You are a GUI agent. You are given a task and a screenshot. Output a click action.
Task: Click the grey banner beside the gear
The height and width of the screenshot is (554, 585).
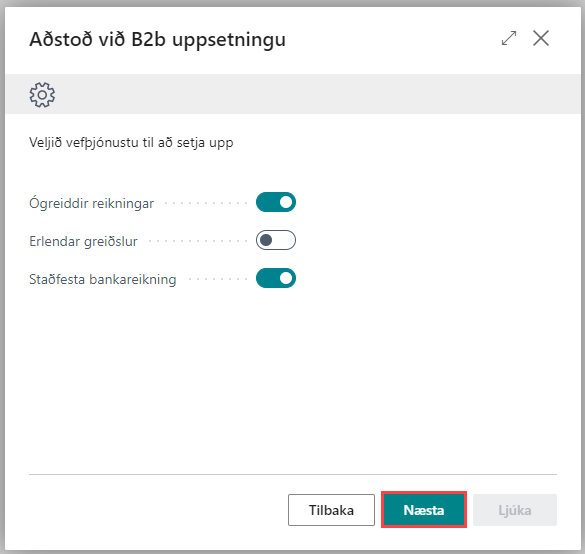[317, 94]
